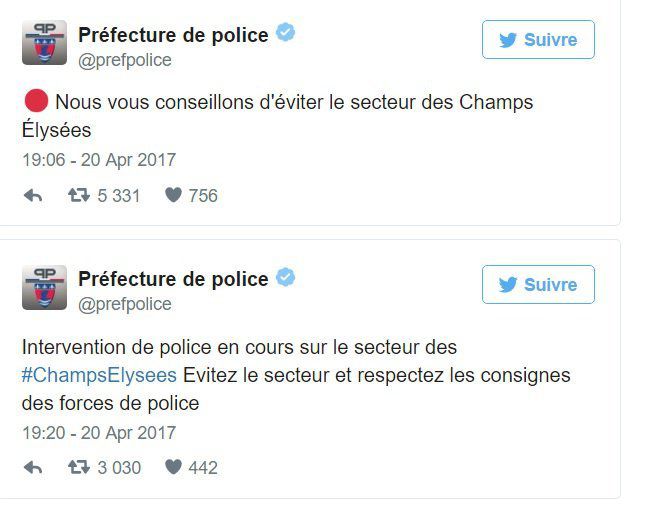Open the 19:20 - 20 Apr 2017 timestamp
This screenshot has width=666, height=506.
point(99,433)
